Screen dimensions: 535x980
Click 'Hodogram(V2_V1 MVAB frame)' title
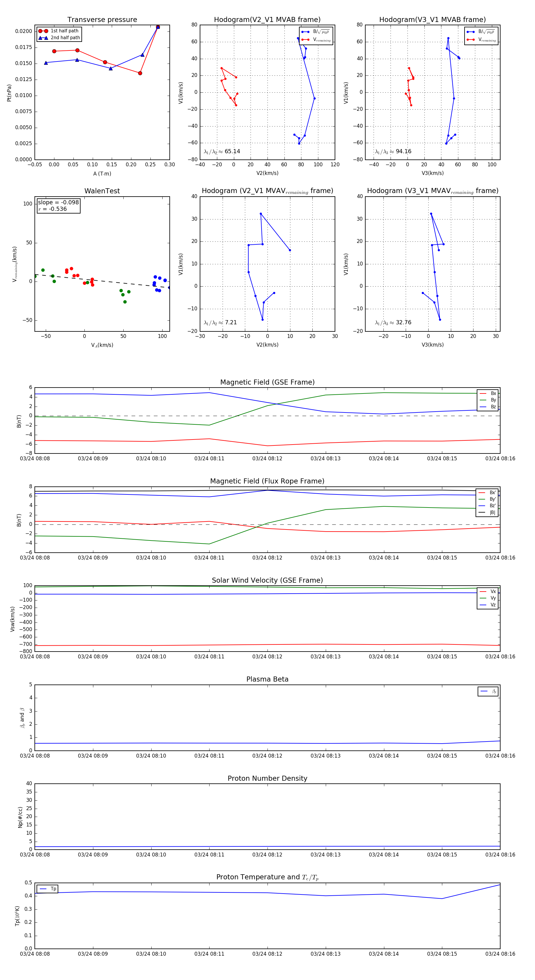[x=267, y=19]
